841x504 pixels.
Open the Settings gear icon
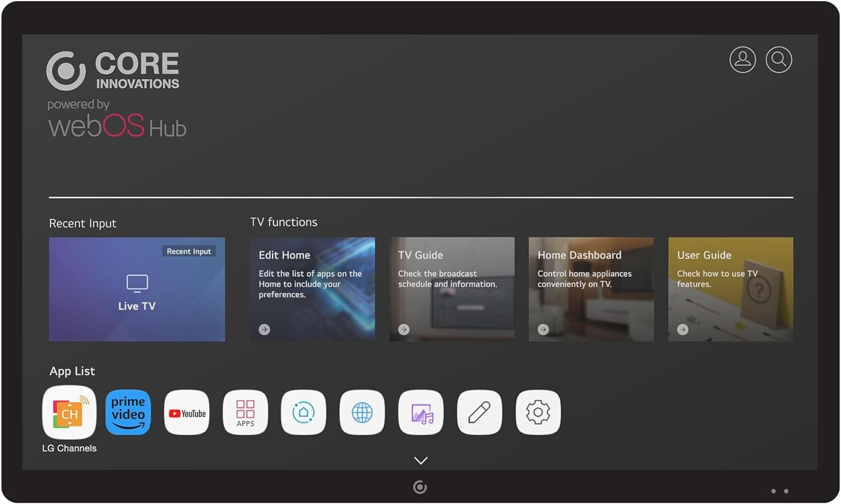tap(538, 413)
